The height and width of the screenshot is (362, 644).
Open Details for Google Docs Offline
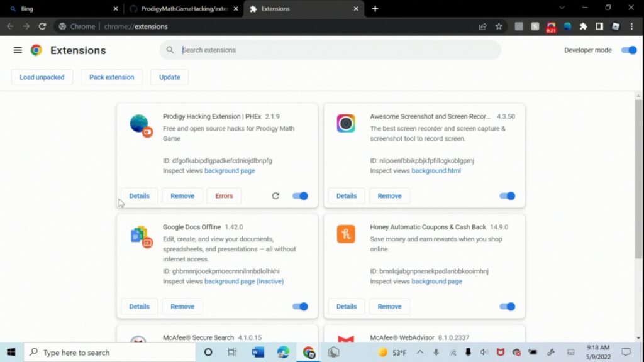139,306
